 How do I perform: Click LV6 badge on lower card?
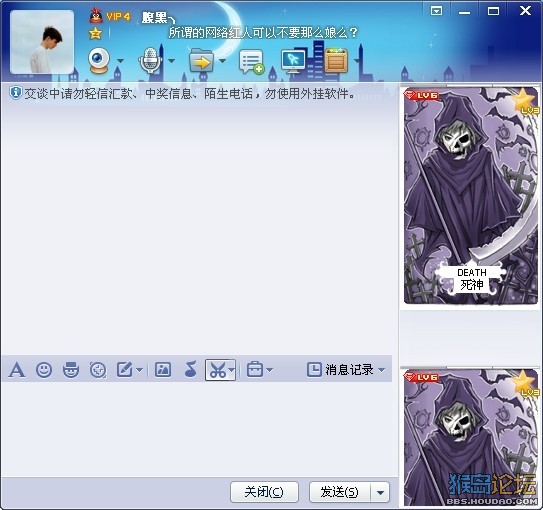tap(422, 377)
